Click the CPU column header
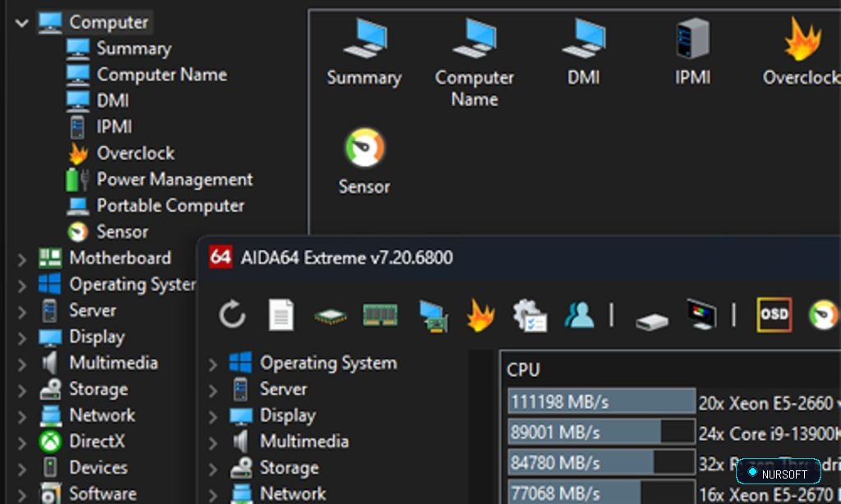 coord(523,369)
